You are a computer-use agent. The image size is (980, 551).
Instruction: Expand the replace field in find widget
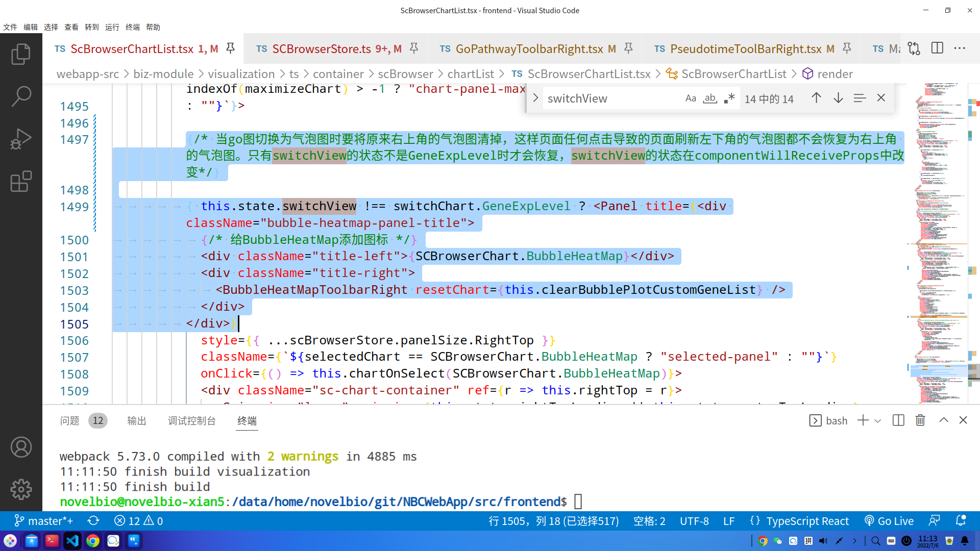[x=535, y=98]
